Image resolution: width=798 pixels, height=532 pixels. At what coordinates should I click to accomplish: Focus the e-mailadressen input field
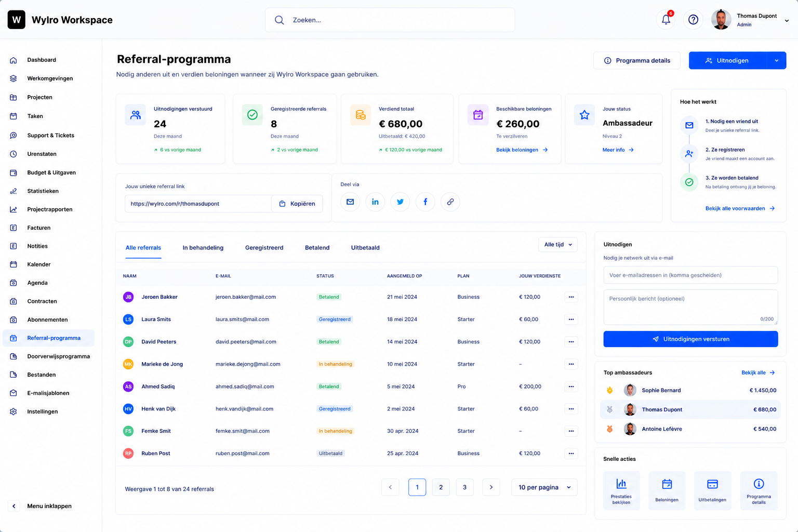[x=690, y=275]
